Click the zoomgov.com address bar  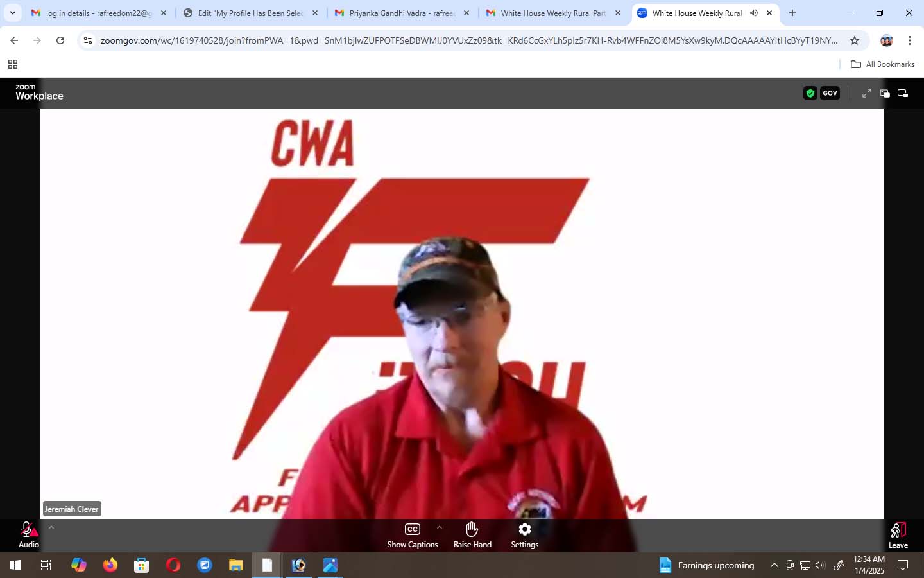tap(468, 40)
